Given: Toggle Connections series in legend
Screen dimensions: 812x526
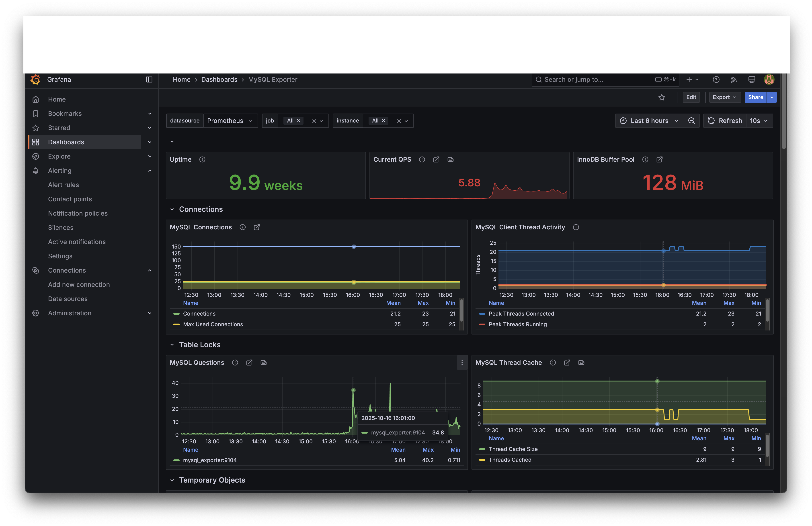Looking at the screenshot, I should [x=199, y=314].
